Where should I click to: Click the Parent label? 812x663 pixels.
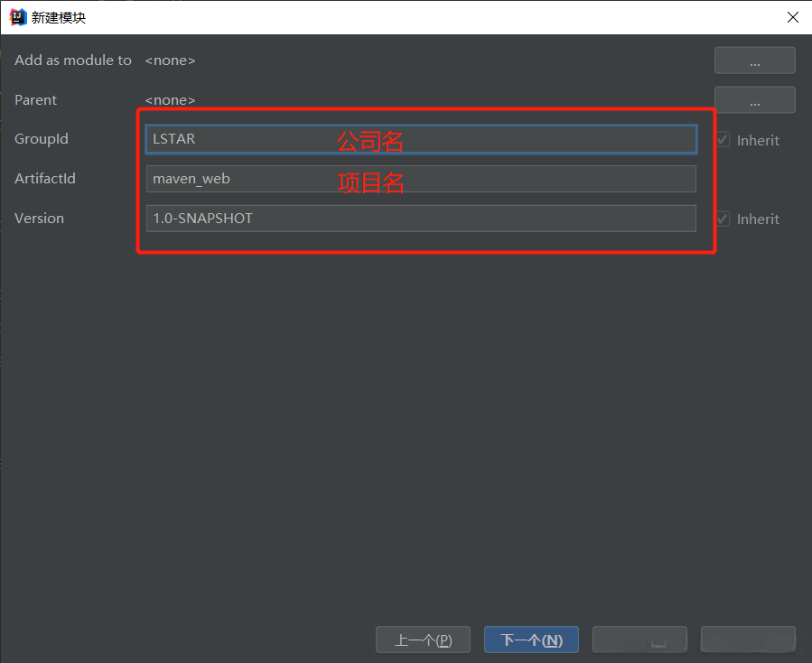tap(36, 100)
